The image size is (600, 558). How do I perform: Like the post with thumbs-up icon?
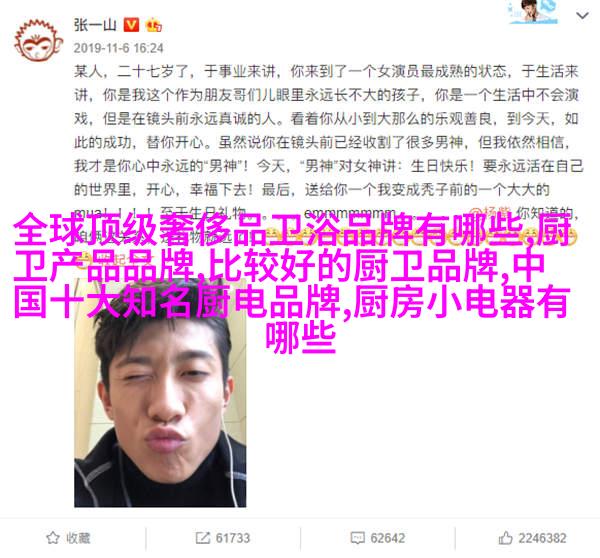(505, 538)
